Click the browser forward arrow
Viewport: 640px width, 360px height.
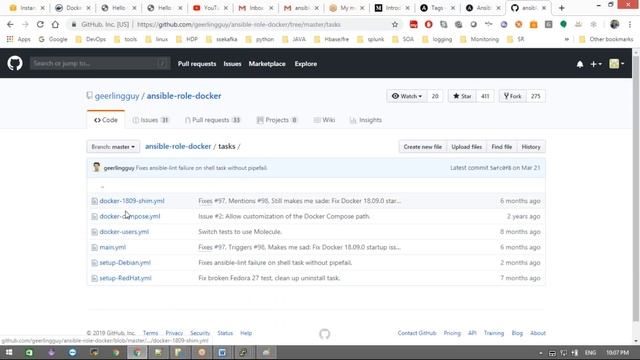pyautogui.click(x=25, y=24)
